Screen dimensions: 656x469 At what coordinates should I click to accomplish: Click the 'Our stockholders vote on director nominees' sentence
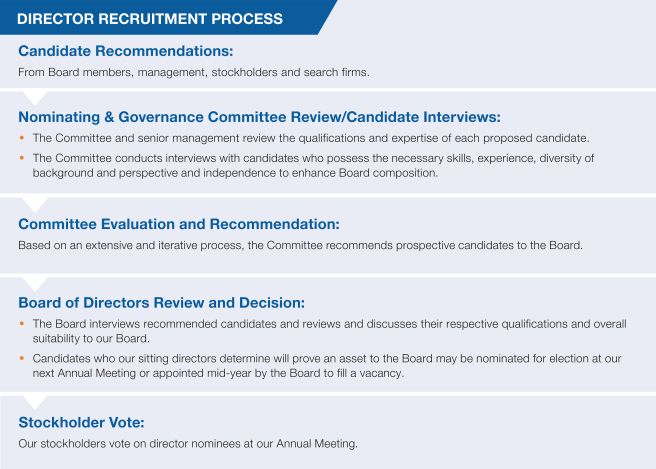(188, 443)
